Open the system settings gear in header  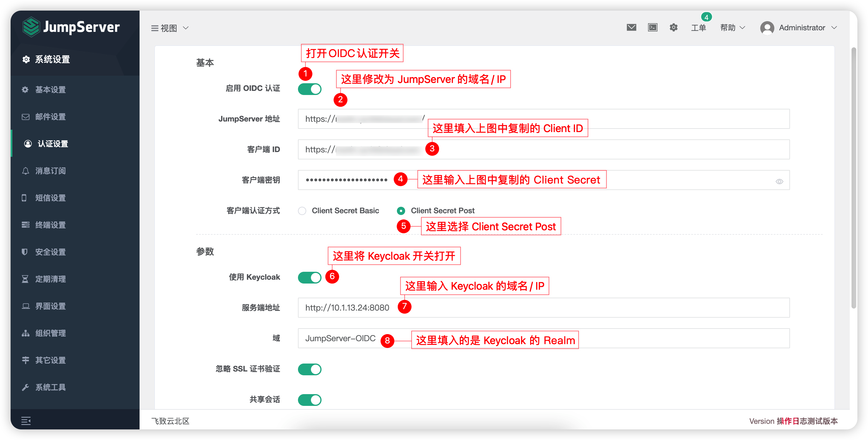[674, 28]
